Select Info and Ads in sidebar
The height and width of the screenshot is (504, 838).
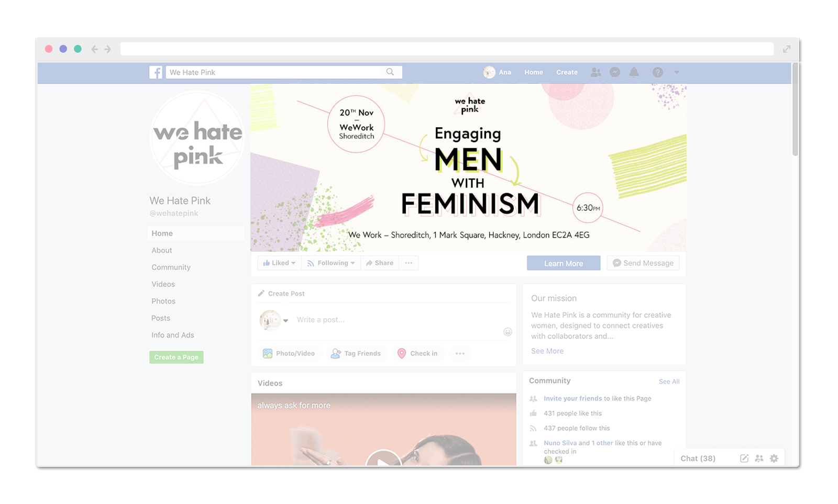tap(173, 335)
